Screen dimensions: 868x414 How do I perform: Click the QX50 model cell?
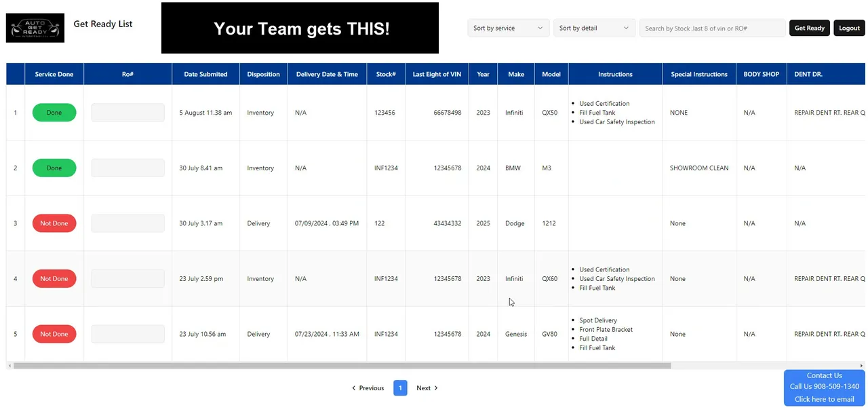[550, 113]
